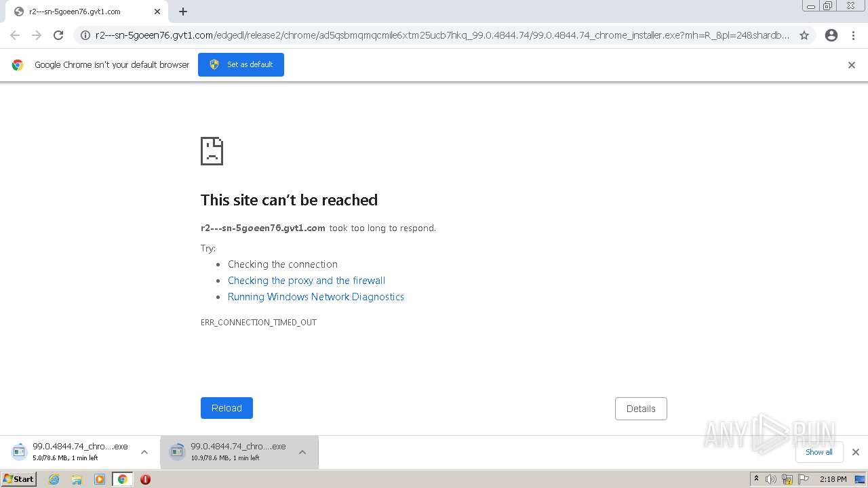868x488 pixels.
Task: Click the volume speaker tray icon
Action: click(771, 479)
